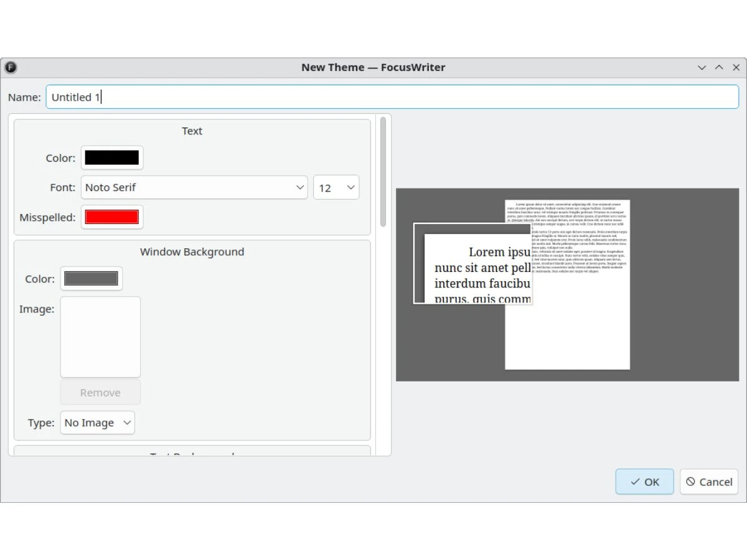Confirm the theme with OK
The width and height of the screenshot is (747, 560).
(x=645, y=482)
